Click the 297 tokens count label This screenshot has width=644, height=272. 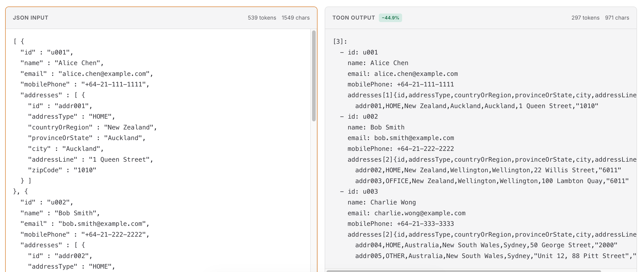pos(585,18)
